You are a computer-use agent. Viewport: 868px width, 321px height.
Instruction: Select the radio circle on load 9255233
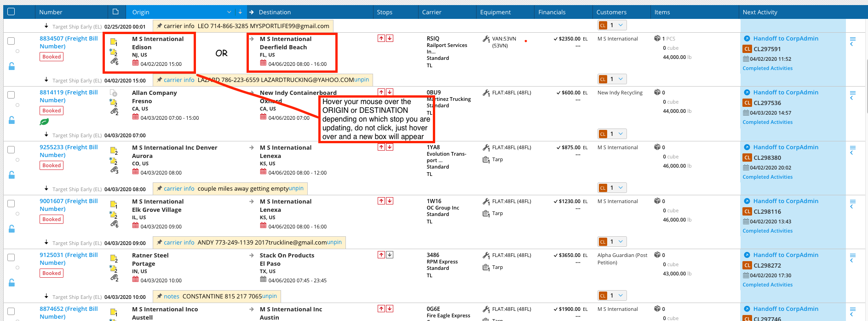tap(17, 160)
